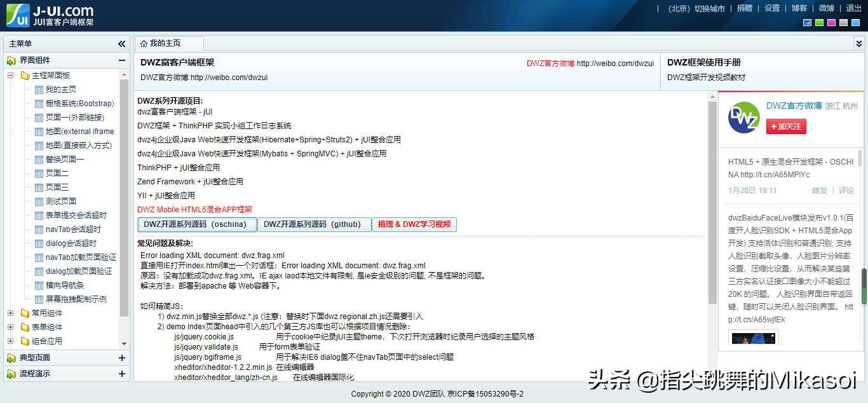Image resolution: width=868 pixels, height=403 pixels.
Task: Open the red DWZ官方微博 link in header
Action: pyautogui.click(x=550, y=64)
